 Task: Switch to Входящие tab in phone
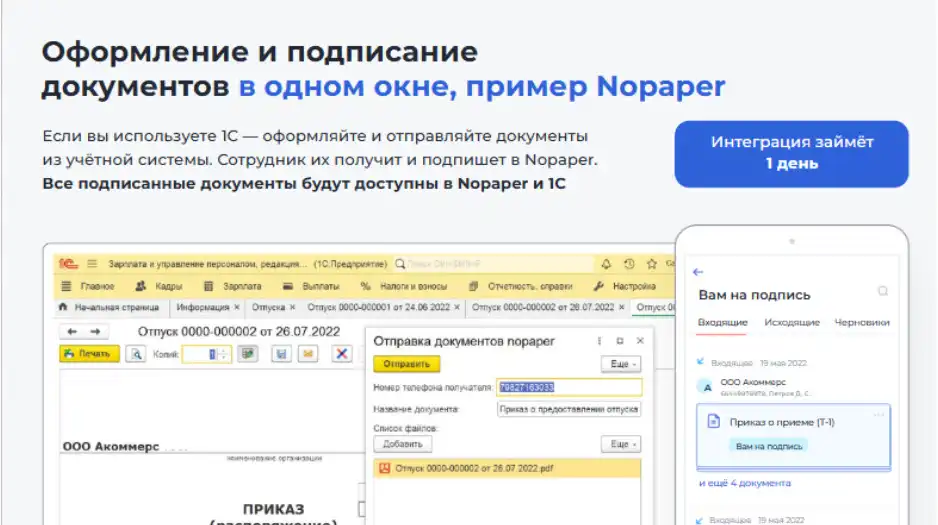[723, 323]
